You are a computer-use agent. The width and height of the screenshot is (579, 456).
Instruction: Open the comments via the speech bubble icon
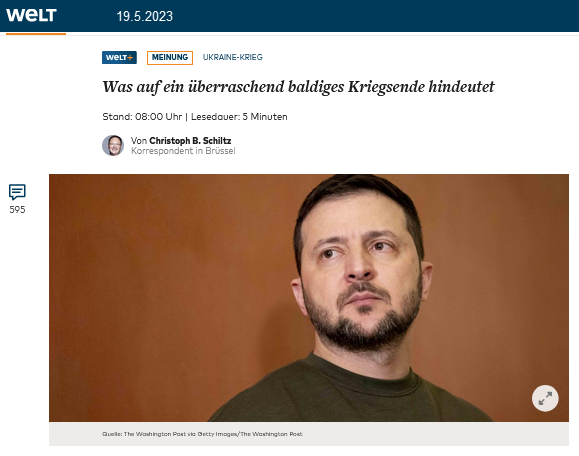click(17, 192)
